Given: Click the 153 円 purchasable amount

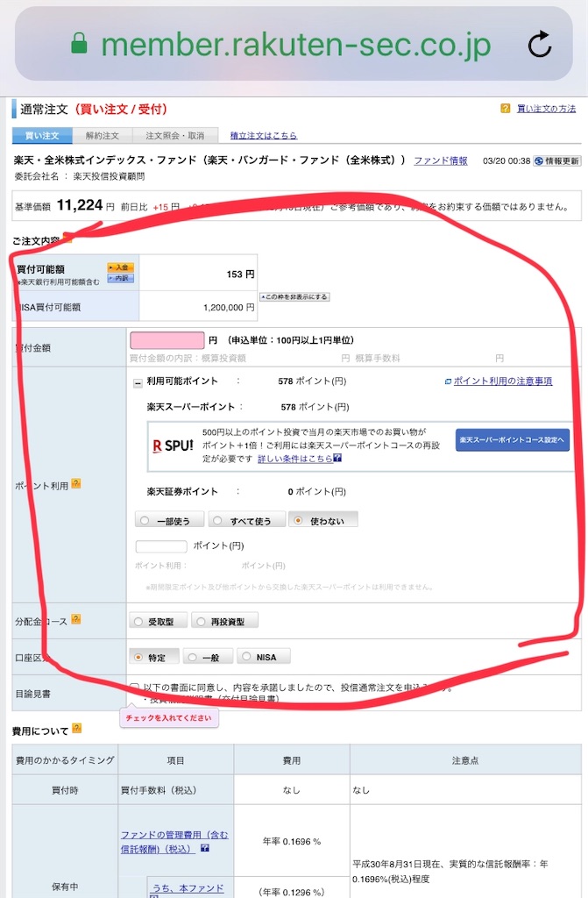Looking at the screenshot, I should pos(240,274).
